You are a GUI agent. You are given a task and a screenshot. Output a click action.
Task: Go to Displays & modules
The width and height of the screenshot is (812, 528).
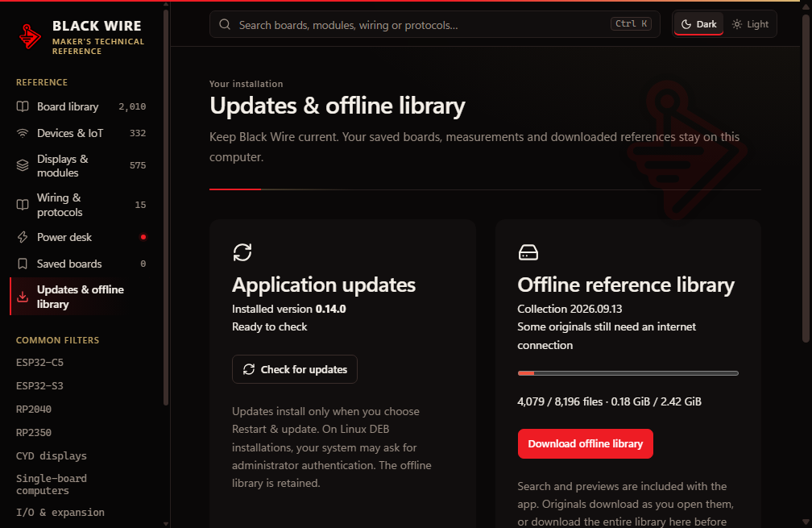point(83,165)
